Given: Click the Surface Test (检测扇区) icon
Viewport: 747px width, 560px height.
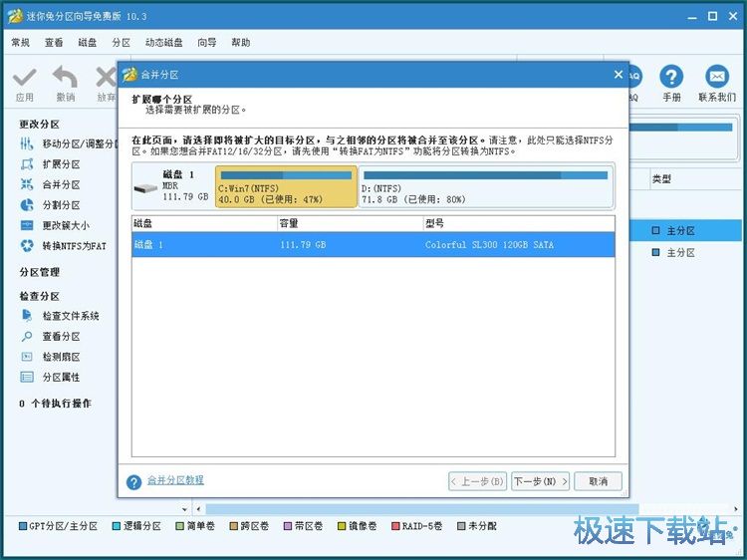Looking at the screenshot, I should 27,357.
